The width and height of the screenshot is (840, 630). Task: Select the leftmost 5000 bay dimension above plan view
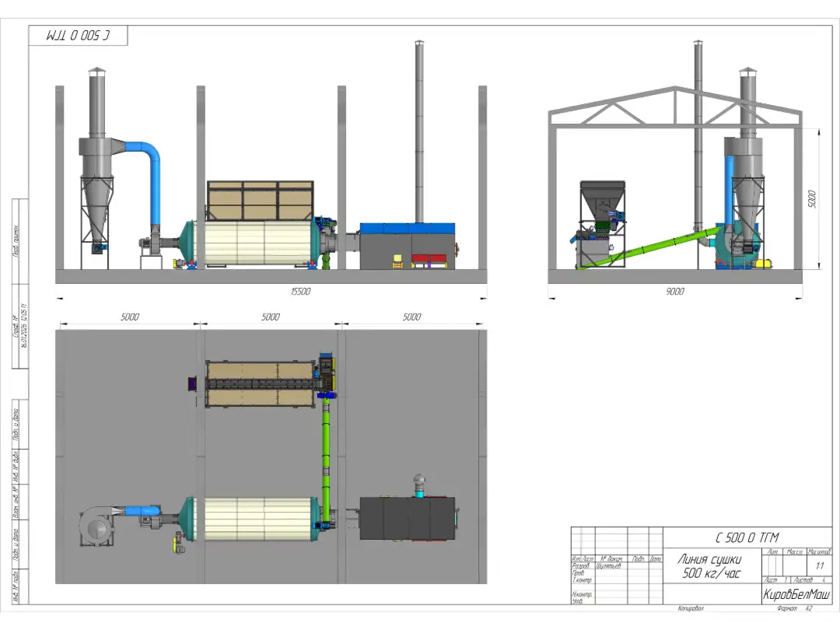click(x=129, y=317)
